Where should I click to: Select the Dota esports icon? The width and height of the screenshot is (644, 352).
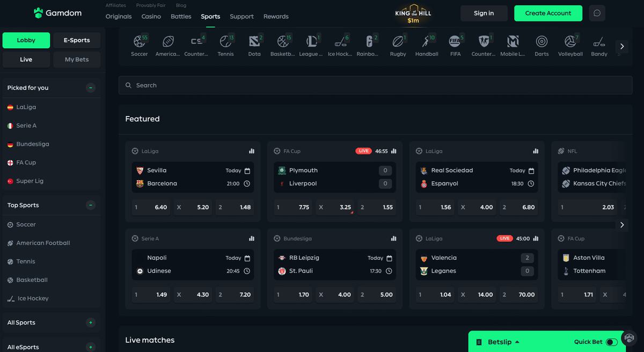254,42
